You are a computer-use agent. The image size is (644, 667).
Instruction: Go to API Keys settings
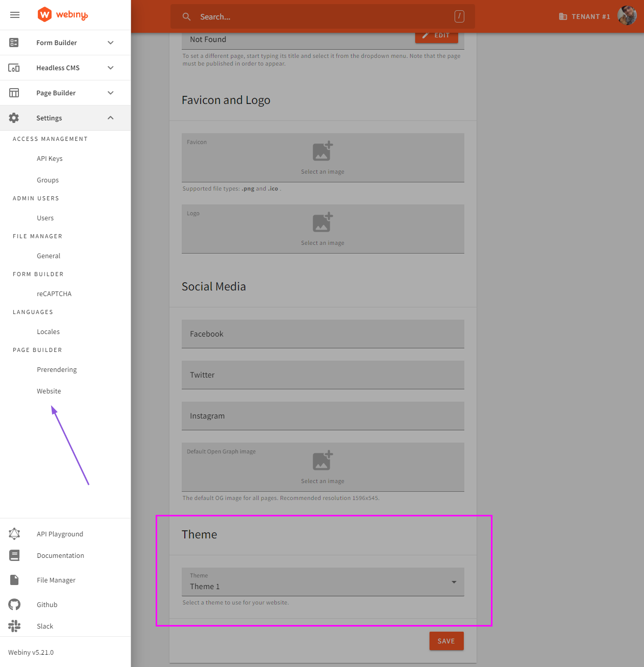click(x=50, y=158)
